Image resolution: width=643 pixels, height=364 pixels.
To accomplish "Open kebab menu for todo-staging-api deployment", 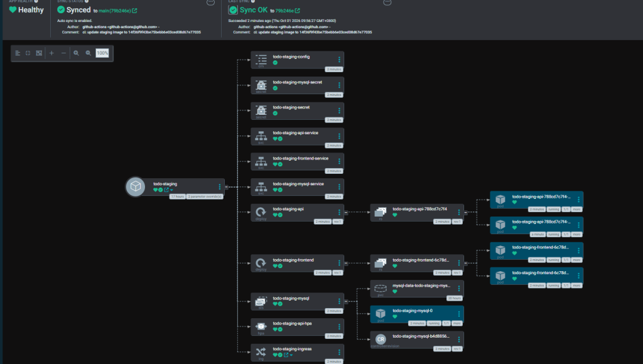I will click(339, 212).
